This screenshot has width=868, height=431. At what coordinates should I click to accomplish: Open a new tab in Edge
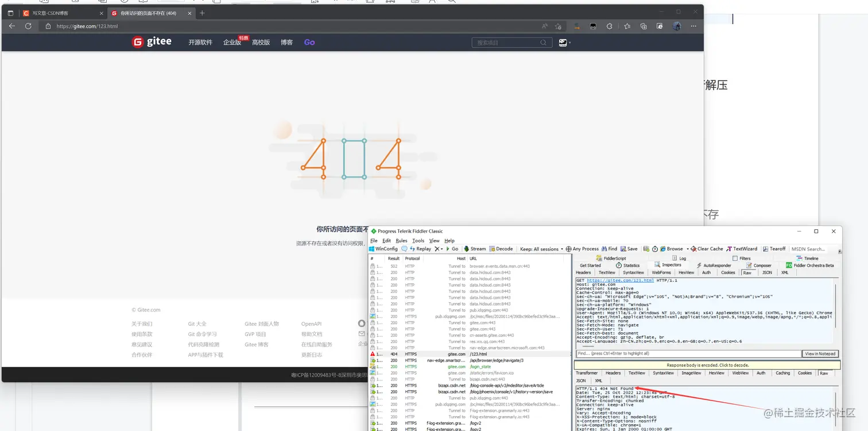[x=202, y=13]
